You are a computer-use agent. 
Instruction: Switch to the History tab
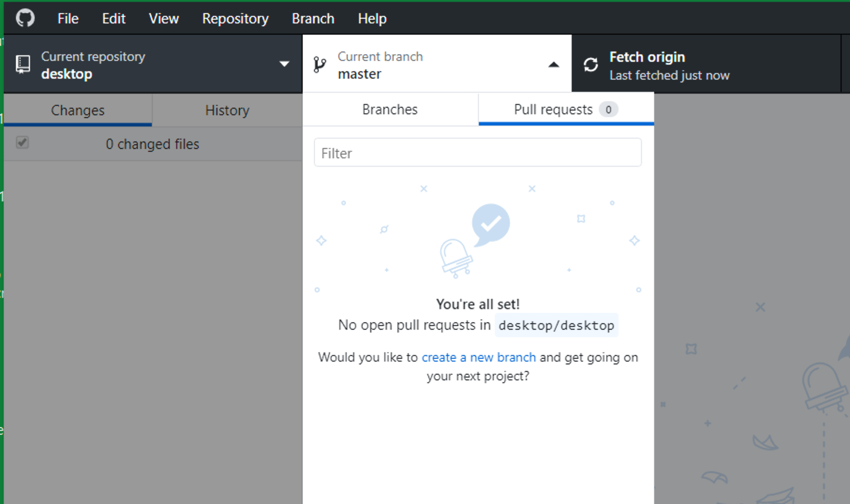coord(227,110)
